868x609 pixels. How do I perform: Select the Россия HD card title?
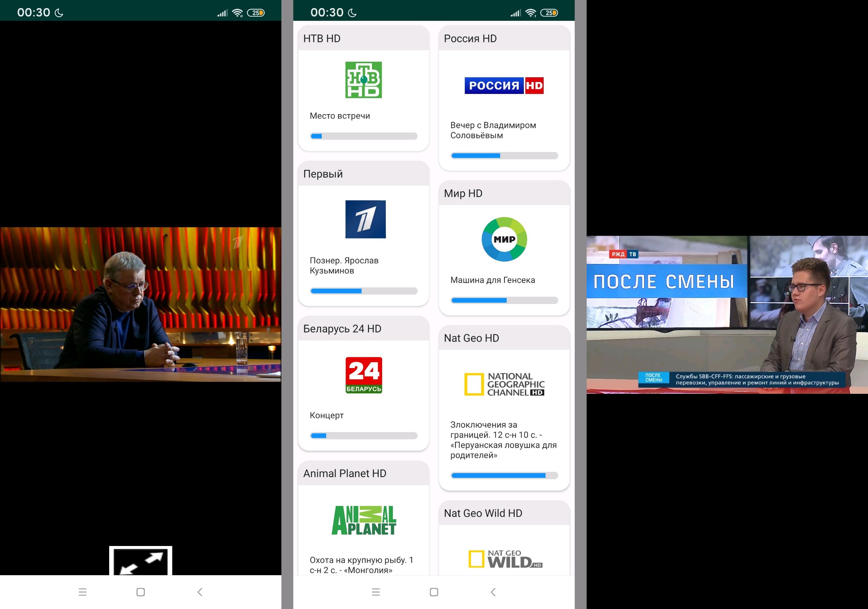click(470, 39)
